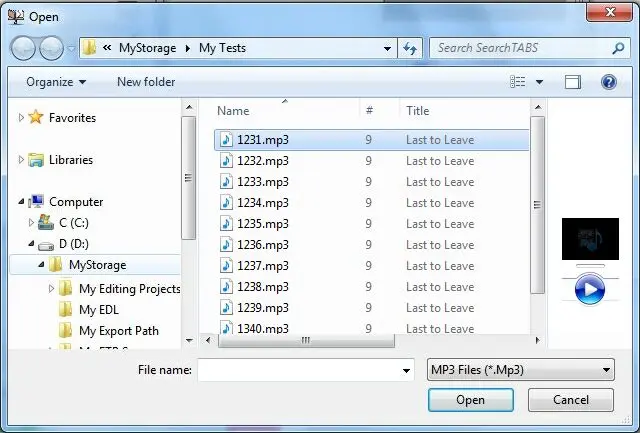Viewport: 640px width, 433px height.
Task: Click the Back navigation arrow
Action: click(x=24, y=48)
